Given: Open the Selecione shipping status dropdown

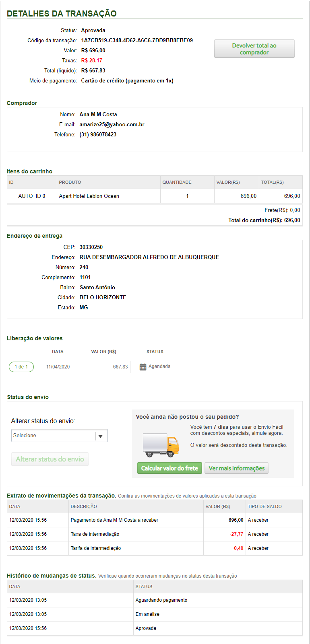Looking at the screenshot, I should (54, 436).
